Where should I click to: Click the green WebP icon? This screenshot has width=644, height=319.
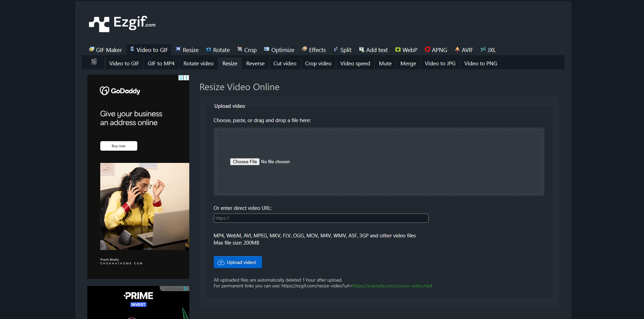(398, 49)
